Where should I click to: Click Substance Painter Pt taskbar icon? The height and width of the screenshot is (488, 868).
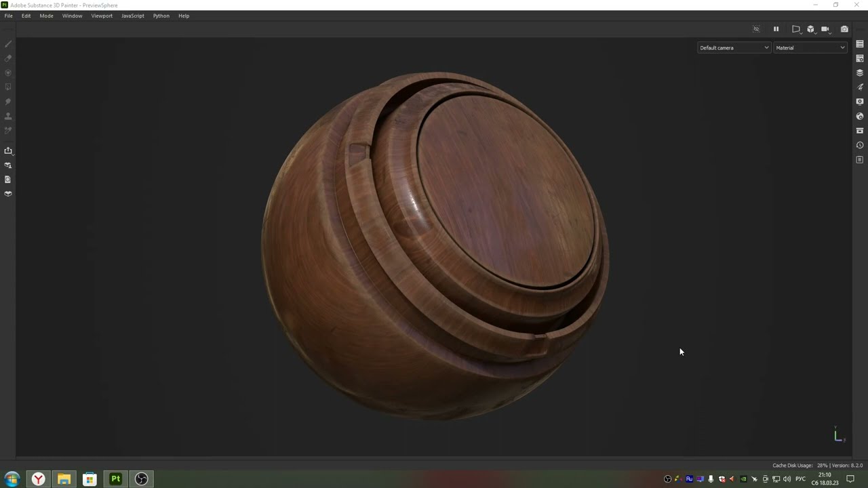click(x=115, y=479)
